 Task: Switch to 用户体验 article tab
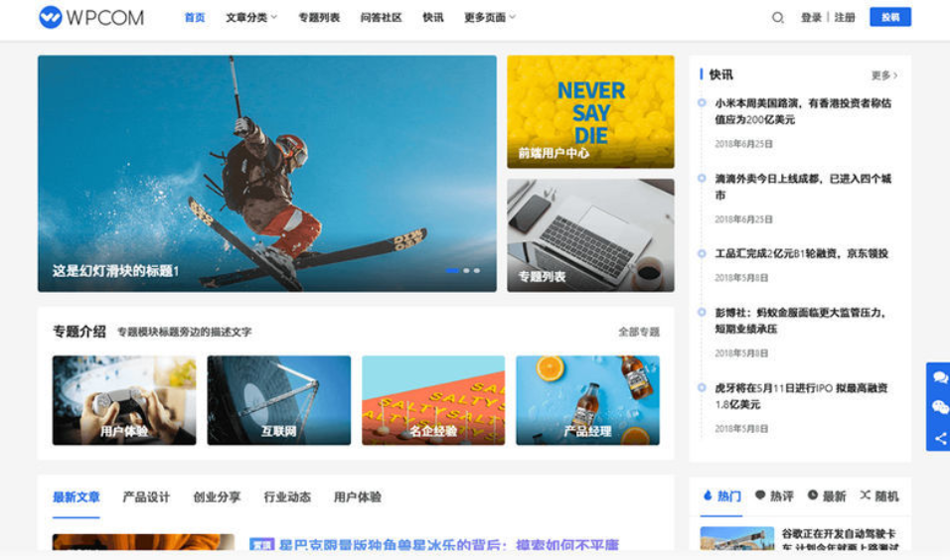tap(358, 497)
